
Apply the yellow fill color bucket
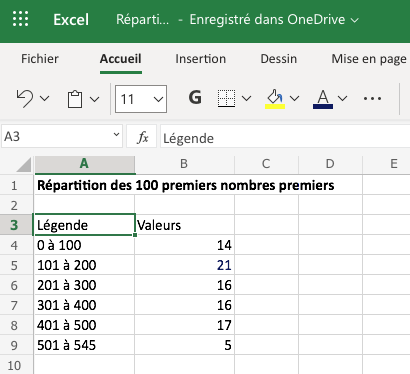[x=275, y=99]
